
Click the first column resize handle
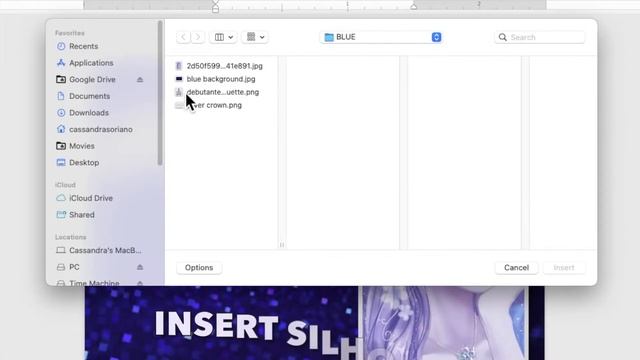tap(282, 245)
